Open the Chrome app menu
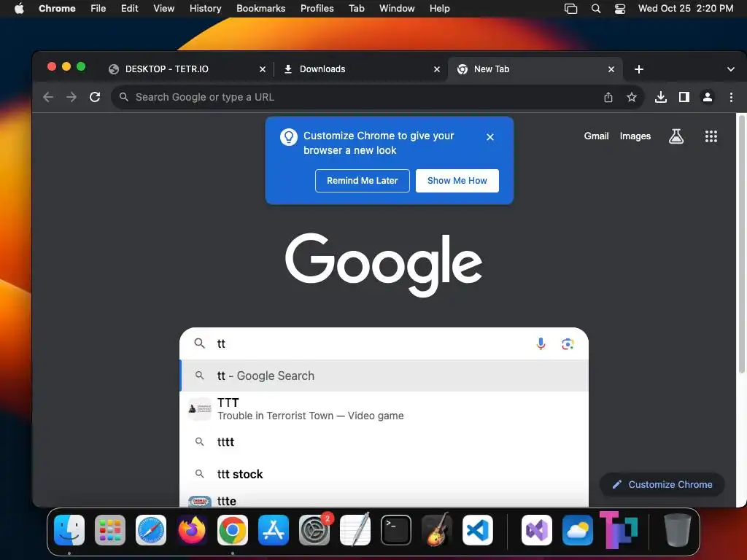747x560 pixels. coord(57,9)
